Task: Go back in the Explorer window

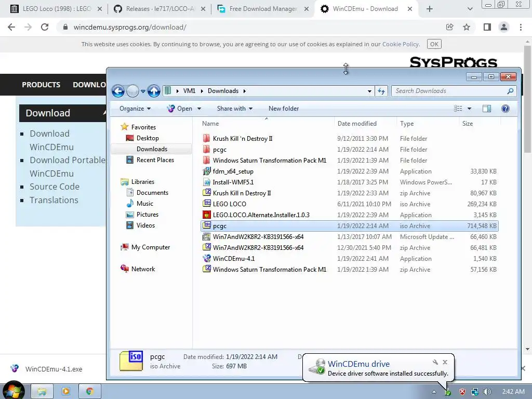Action: (118, 91)
